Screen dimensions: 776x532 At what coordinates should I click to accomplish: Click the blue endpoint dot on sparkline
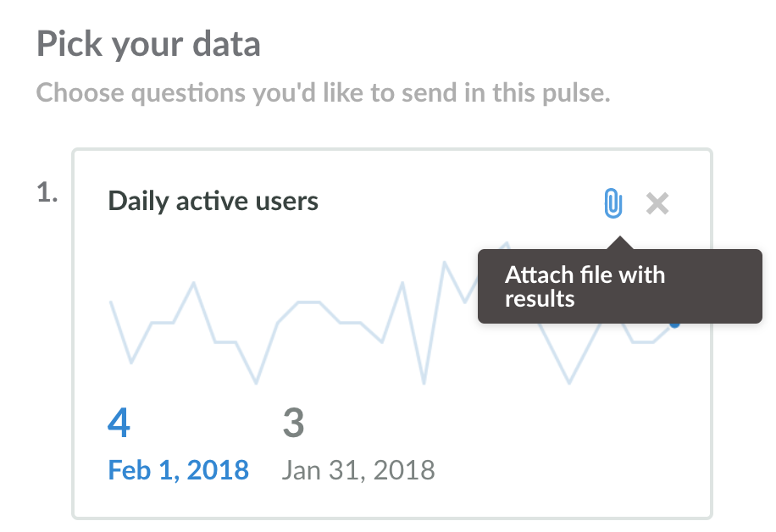[x=674, y=323]
